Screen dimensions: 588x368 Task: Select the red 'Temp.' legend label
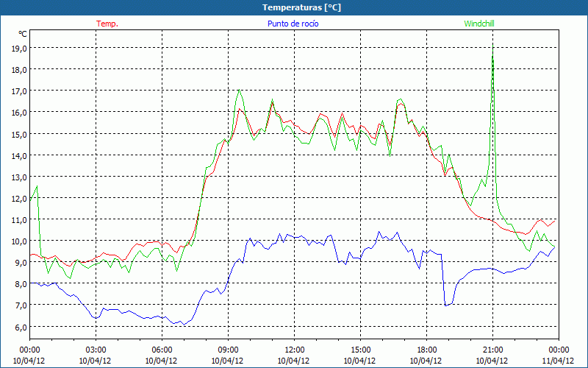click(107, 24)
